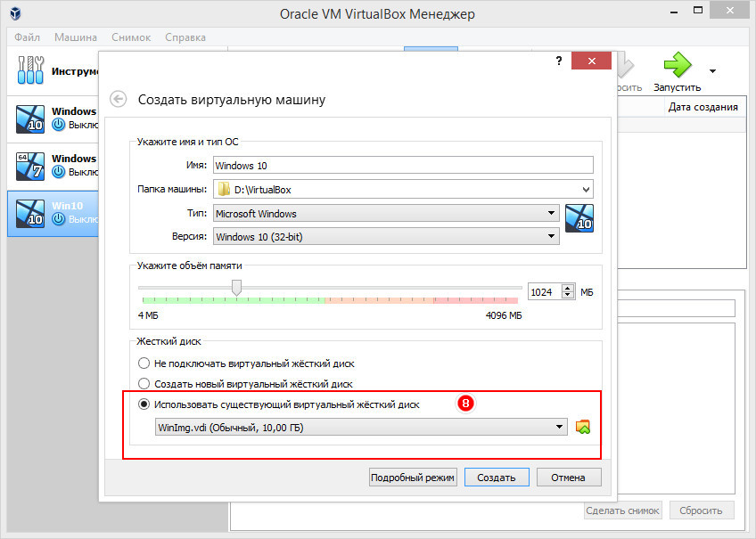The width and height of the screenshot is (756, 539).
Task: Click the Имя text field
Action: [x=403, y=165]
